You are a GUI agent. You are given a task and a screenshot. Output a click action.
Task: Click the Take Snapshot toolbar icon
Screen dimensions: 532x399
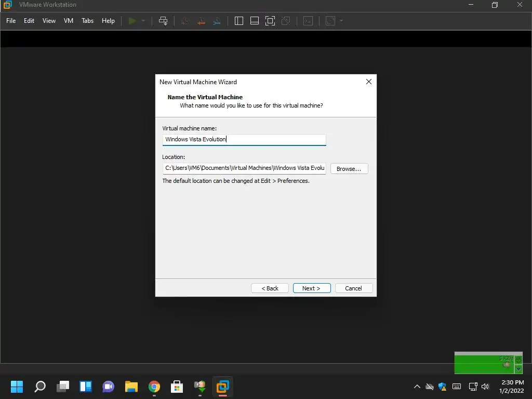[184, 21]
